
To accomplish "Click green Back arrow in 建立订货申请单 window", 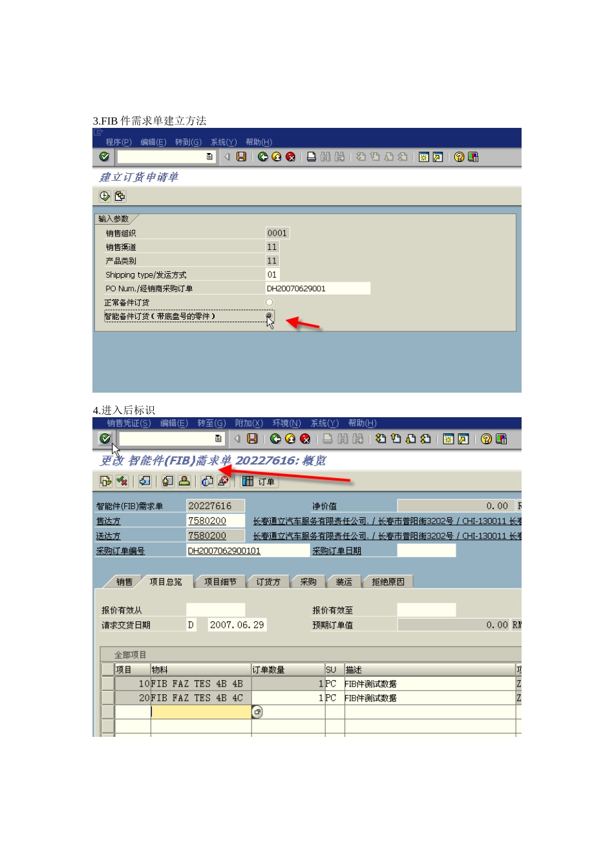I will [x=262, y=157].
